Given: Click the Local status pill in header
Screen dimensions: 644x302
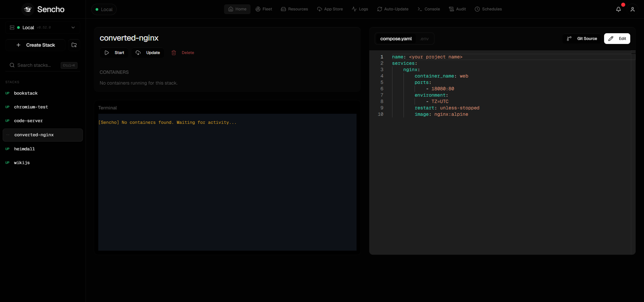Looking at the screenshot, I should 104,9.
